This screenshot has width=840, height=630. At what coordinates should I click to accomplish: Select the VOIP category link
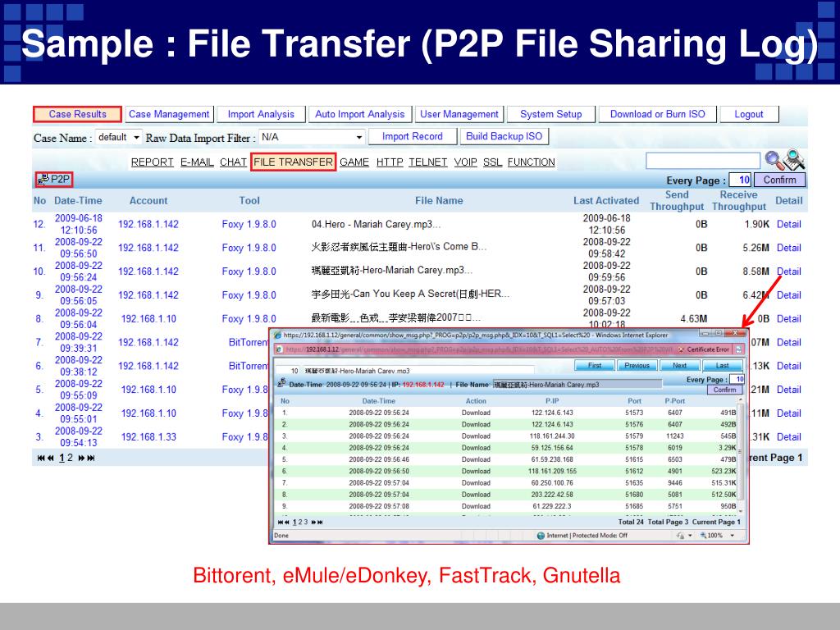click(465, 162)
